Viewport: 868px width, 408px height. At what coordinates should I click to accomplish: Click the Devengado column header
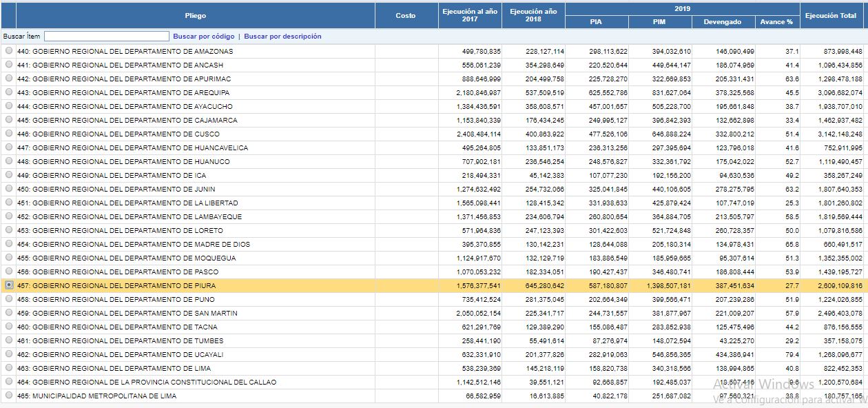coord(723,22)
